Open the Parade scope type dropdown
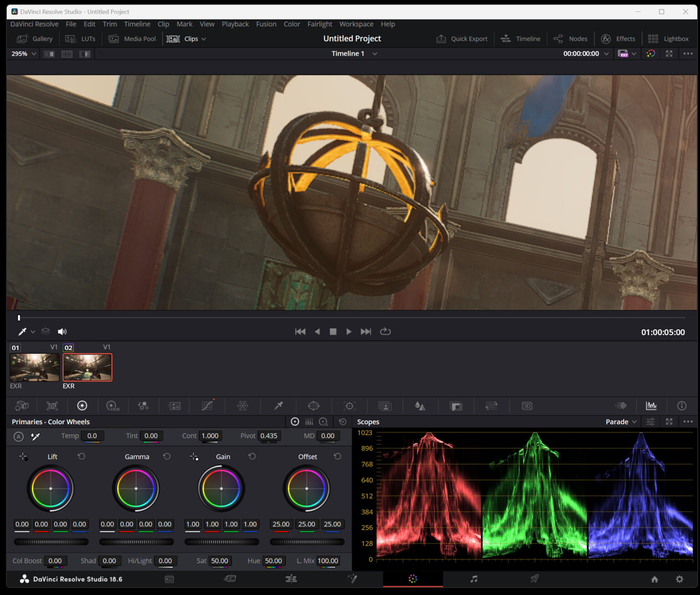Screen dimensions: 700x595 [621, 422]
